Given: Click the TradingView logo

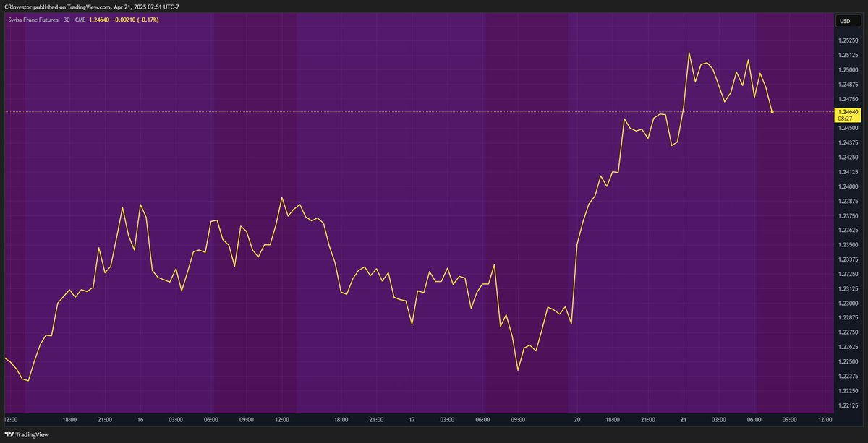Looking at the screenshot, I should coord(27,435).
